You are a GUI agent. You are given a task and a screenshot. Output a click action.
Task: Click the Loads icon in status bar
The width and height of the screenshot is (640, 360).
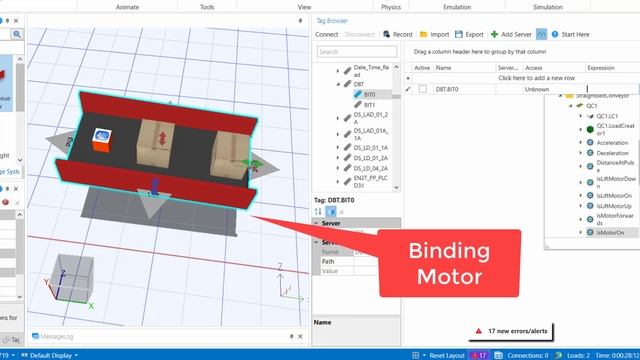[x=558, y=355]
